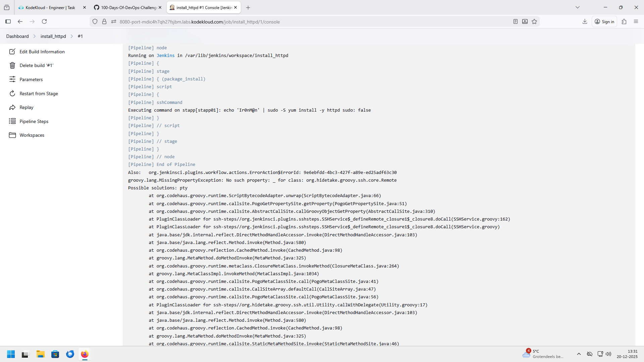Screen dimensions: 644x362
Task: Open the tracking protection shield panel
Action: 95,21
